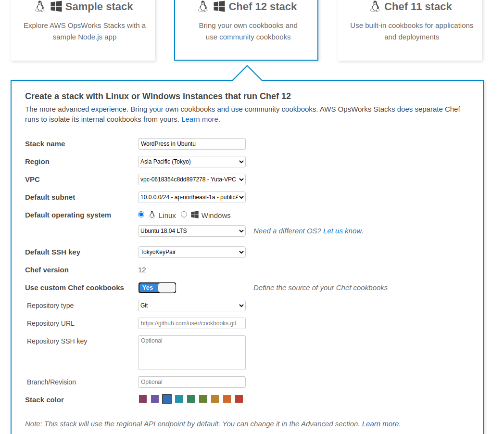
Task: Click the Windows logo beside Windows option
Action: (194, 215)
